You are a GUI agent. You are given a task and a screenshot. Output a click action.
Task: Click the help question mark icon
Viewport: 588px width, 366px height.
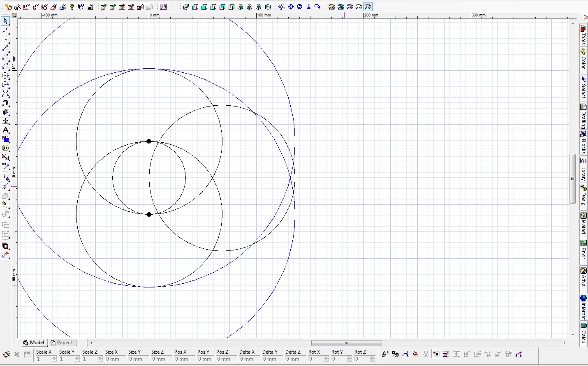(x=72, y=7)
